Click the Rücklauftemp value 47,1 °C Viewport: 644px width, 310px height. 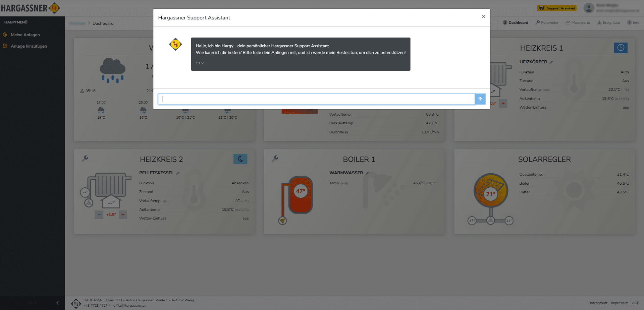tap(432, 123)
